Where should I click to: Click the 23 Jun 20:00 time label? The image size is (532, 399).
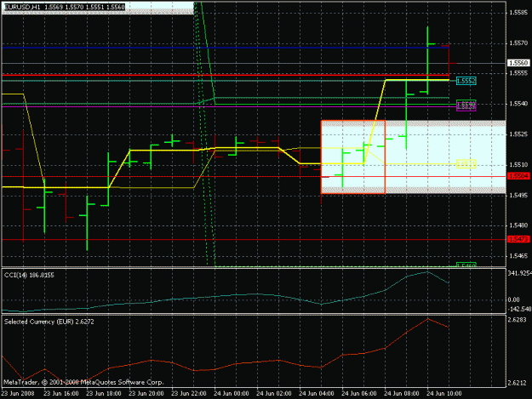(x=146, y=394)
